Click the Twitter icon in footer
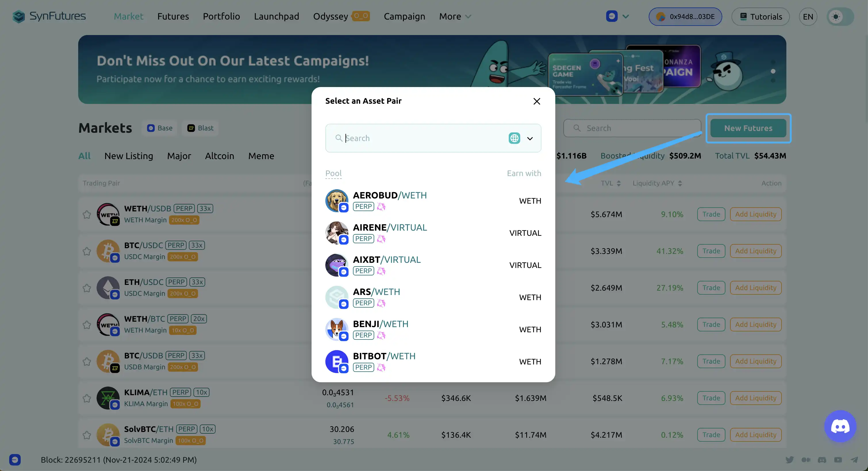 pos(790,460)
